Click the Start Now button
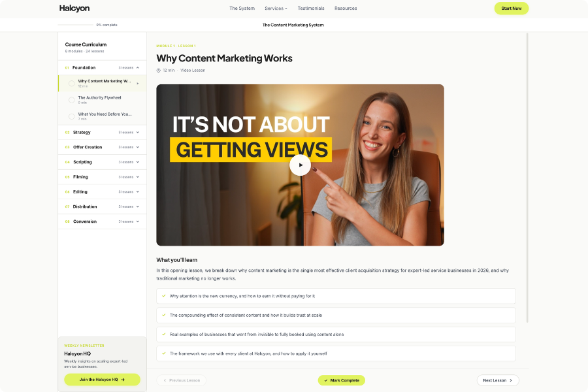Image resolution: width=588 pixels, height=392 pixels. (x=511, y=8)
